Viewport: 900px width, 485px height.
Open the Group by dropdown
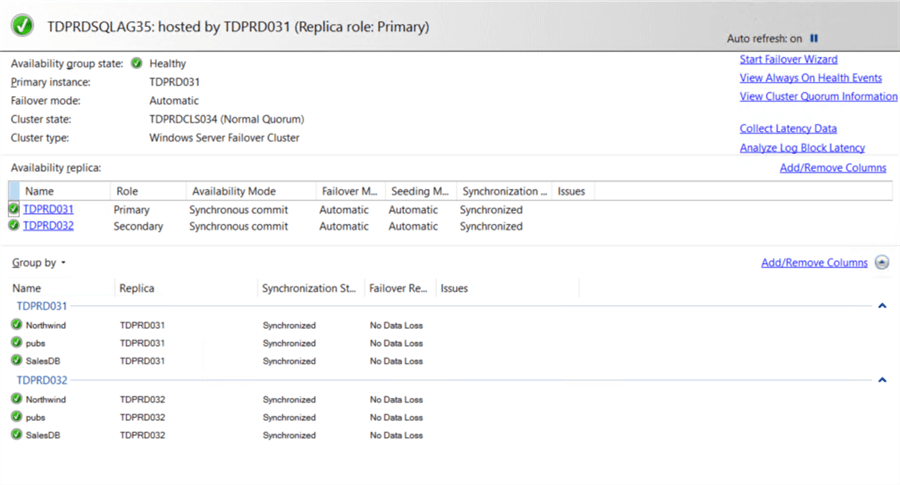[39, 262]
